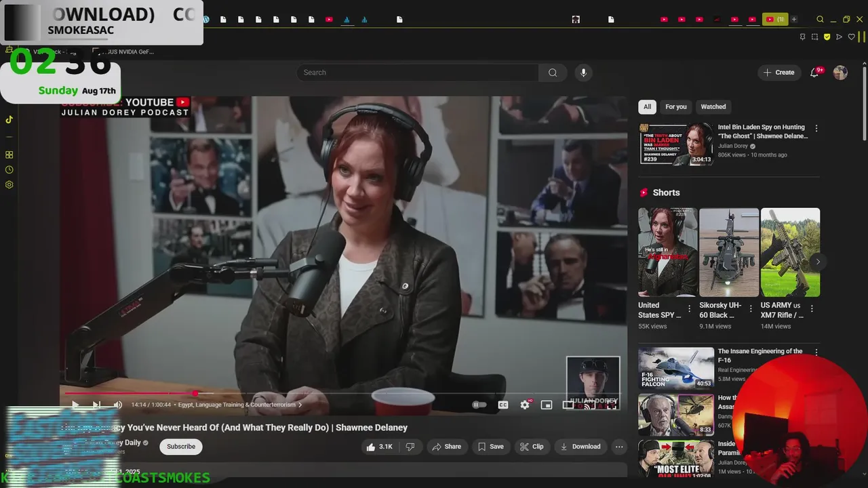Open options for United States SPY short
868x488 pixels.
click(x=689, y=308)
